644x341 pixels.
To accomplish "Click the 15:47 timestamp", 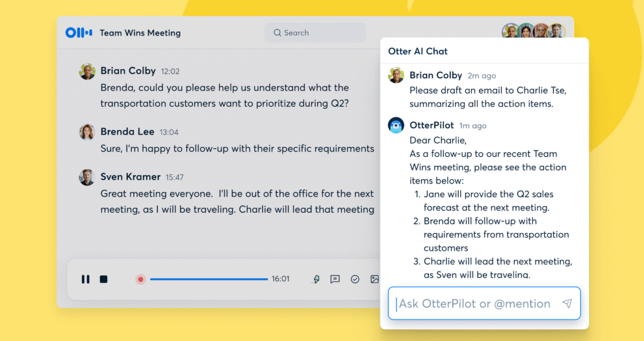I will (x=175, y=178).
